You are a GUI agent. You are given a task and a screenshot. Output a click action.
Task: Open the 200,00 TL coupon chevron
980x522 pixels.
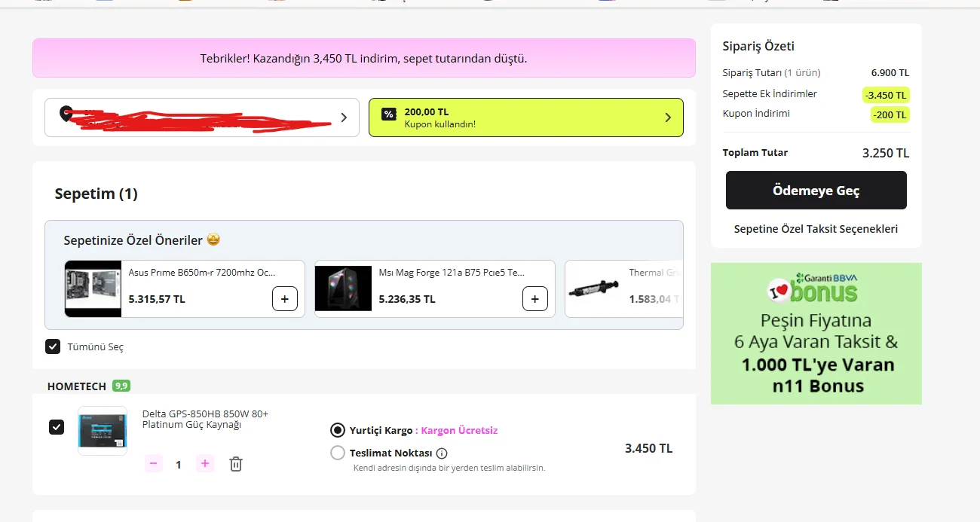(x=668, y=118)
